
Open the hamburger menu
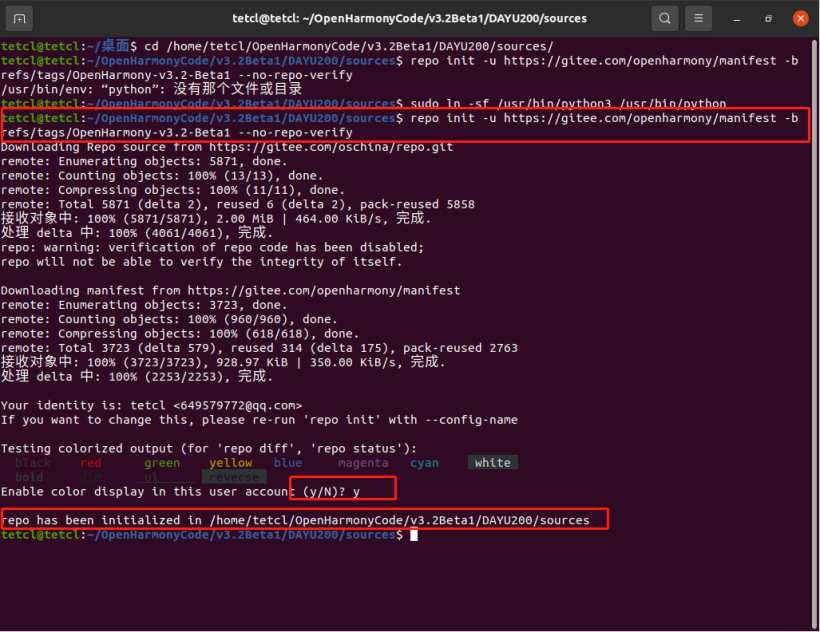point(699,18)
